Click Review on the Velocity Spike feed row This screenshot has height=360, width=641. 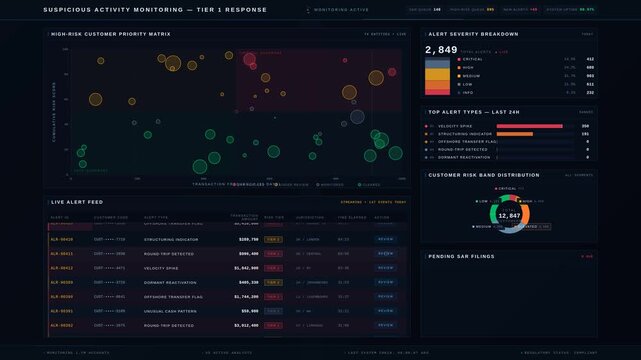coord(385,268)
